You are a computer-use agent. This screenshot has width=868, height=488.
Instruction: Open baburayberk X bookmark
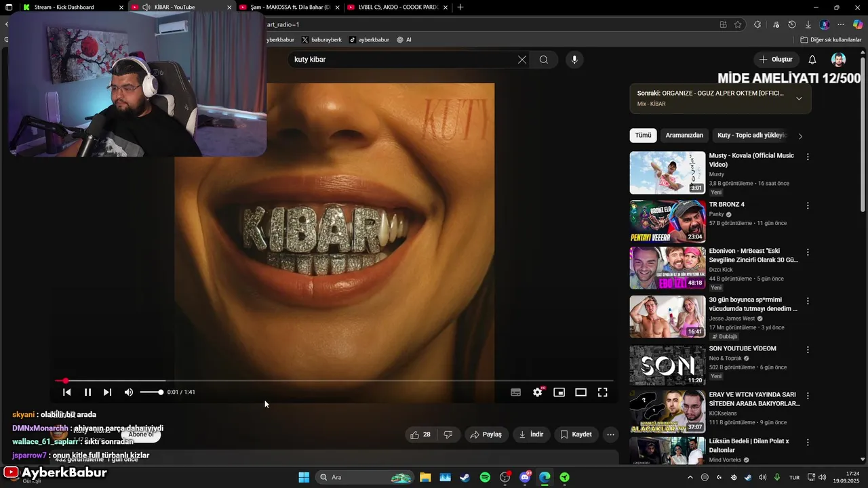click(321, 40)
